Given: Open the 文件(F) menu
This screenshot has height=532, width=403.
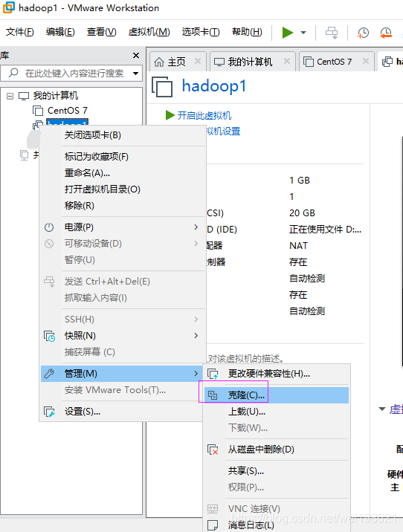Looking at the screenshot, I should click(x=19, y=32).
